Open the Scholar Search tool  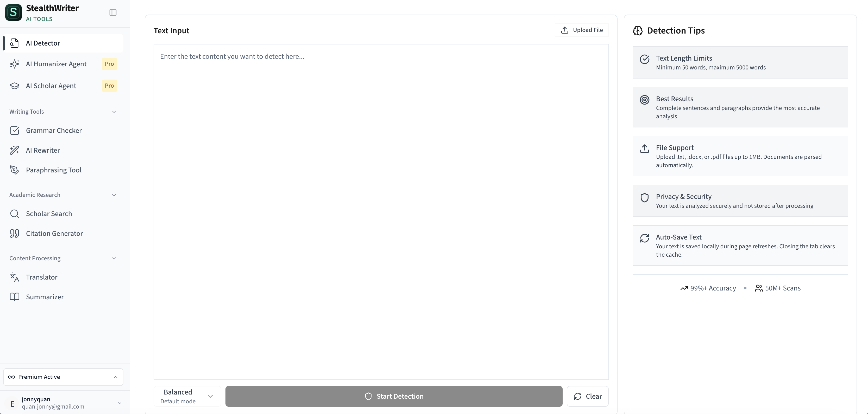(49, 214)
